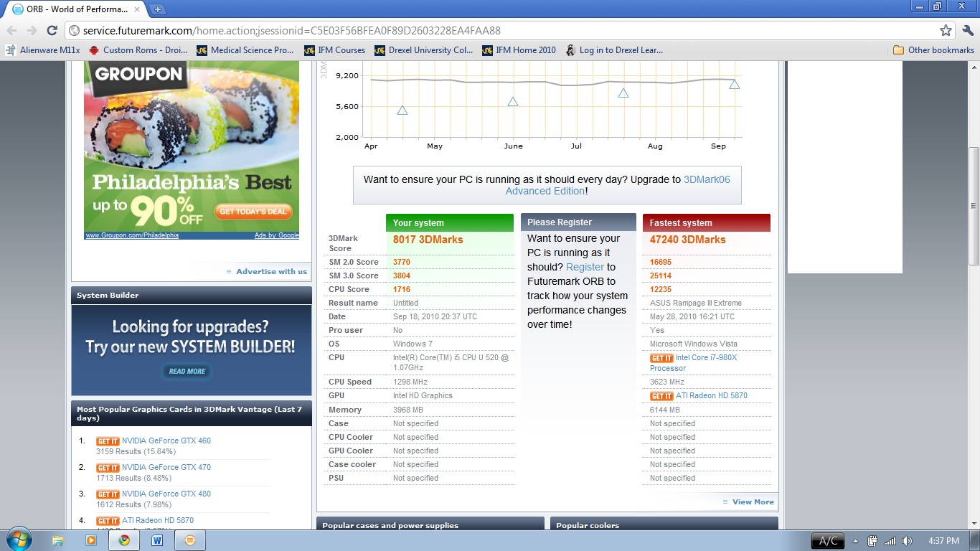
Task: Click the browser forward arrow
Action: [x=32, y=30]
